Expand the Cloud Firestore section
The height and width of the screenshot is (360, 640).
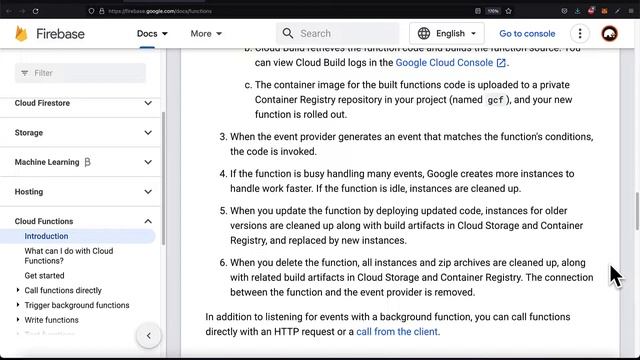pos(148,103)
